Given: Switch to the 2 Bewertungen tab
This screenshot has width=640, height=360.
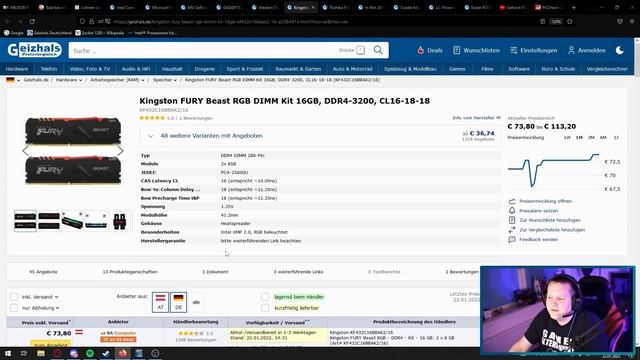Looking at the screenshot, I should 462,271.
